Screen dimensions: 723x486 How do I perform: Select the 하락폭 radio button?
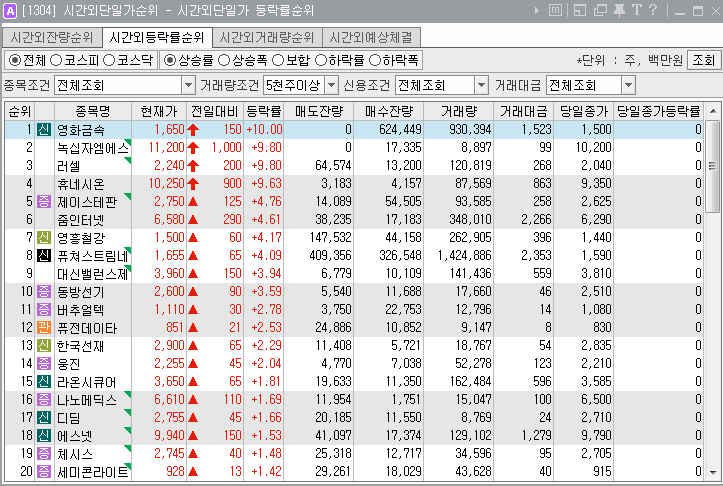(375, 60)
